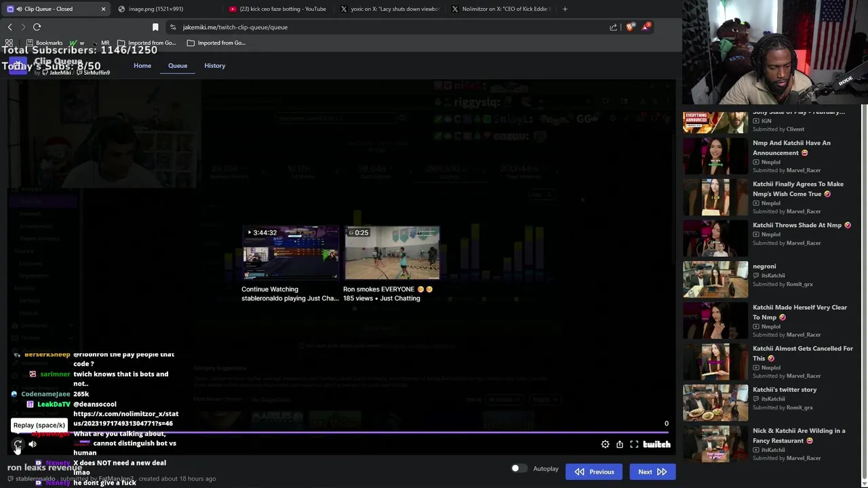Go to the Previous clip
Screen dimensions: 868x488
click(594, 472)
